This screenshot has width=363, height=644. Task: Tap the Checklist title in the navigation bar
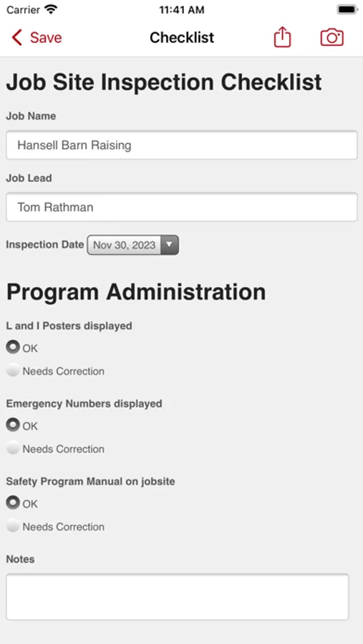[x=182, y=37]
